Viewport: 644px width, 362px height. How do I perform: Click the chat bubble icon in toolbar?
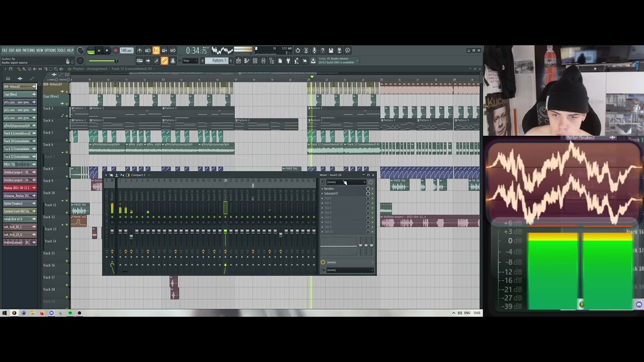tap(348, 50)
